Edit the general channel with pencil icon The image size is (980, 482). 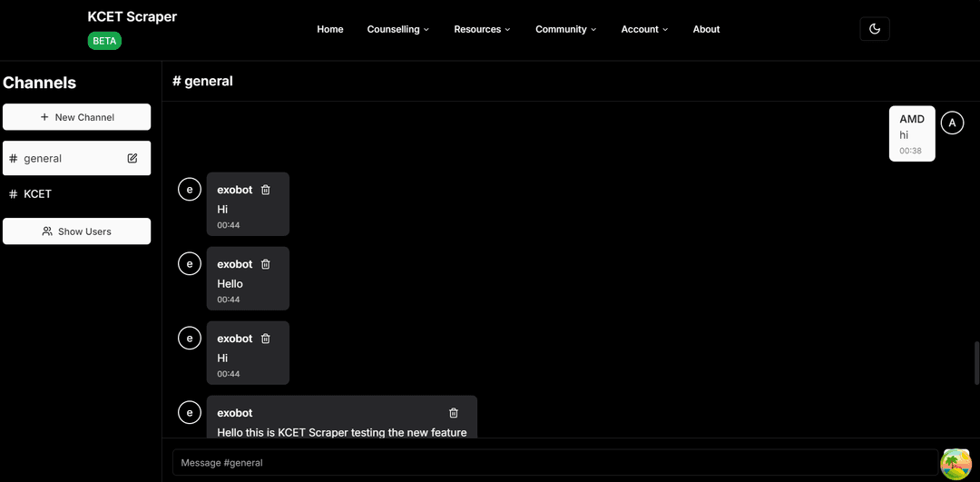tap(132, 158)
